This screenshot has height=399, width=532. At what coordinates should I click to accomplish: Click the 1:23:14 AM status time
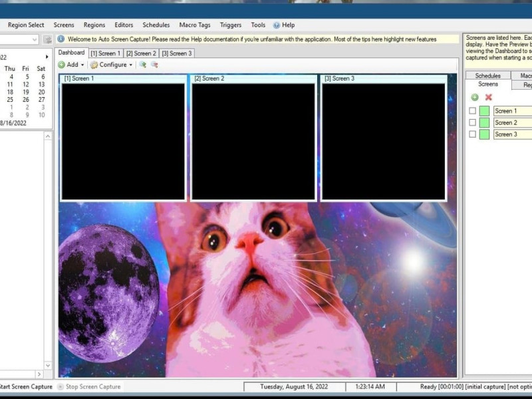point(370,386)
